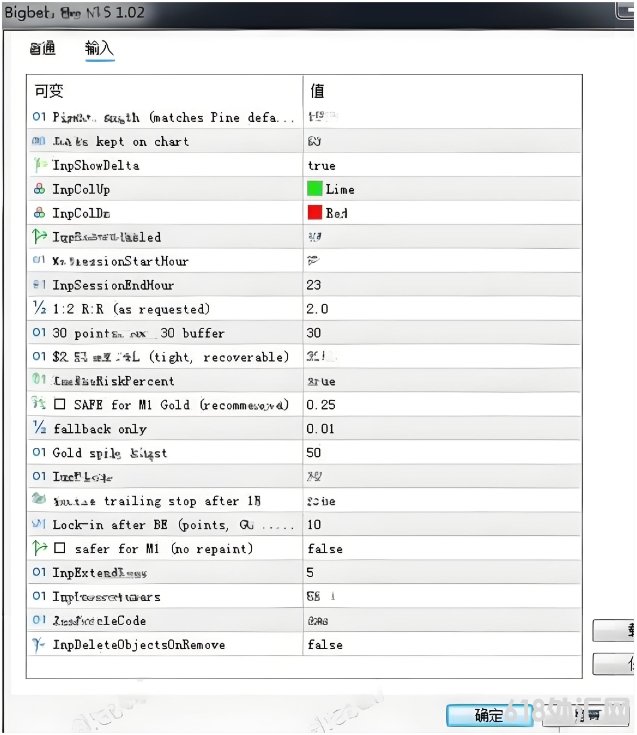Click the icon beside InpDeleteObjectsOnRemove
637x735 pixels.
click(39, 645)
